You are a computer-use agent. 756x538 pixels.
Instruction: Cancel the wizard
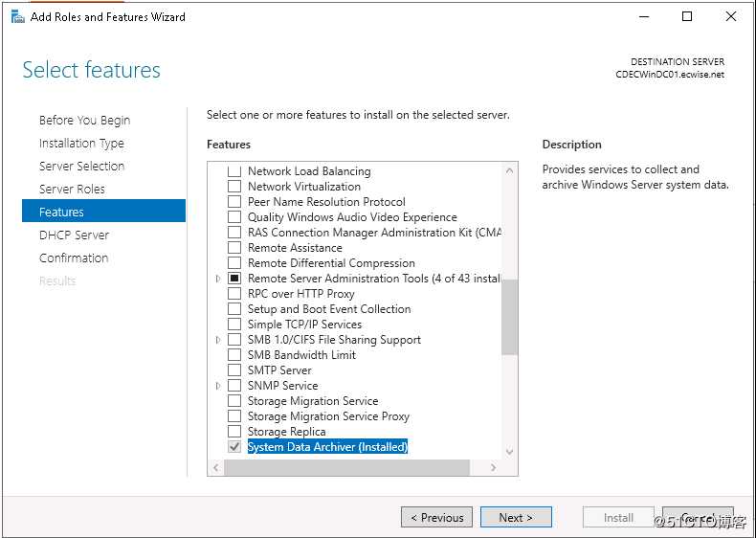click(698, 517)
